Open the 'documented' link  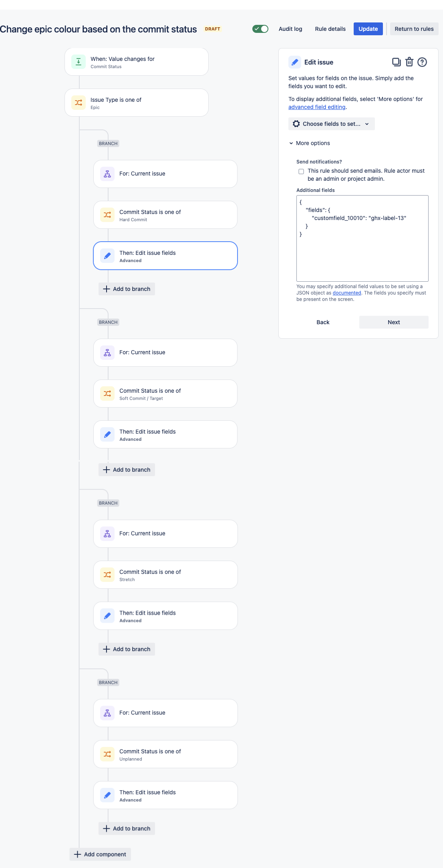(347, 293)
